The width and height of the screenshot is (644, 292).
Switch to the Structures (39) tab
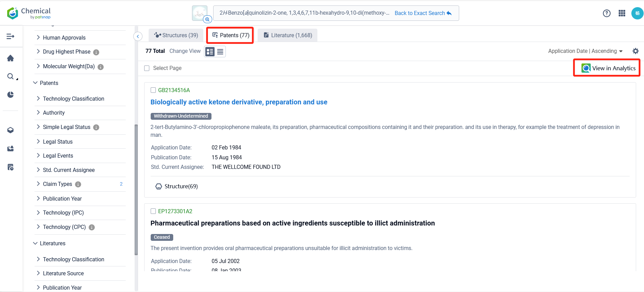[x=176, y=35]
